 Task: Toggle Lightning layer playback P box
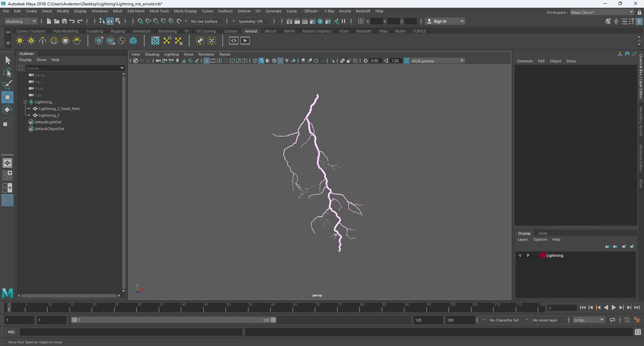coord(528,255)
